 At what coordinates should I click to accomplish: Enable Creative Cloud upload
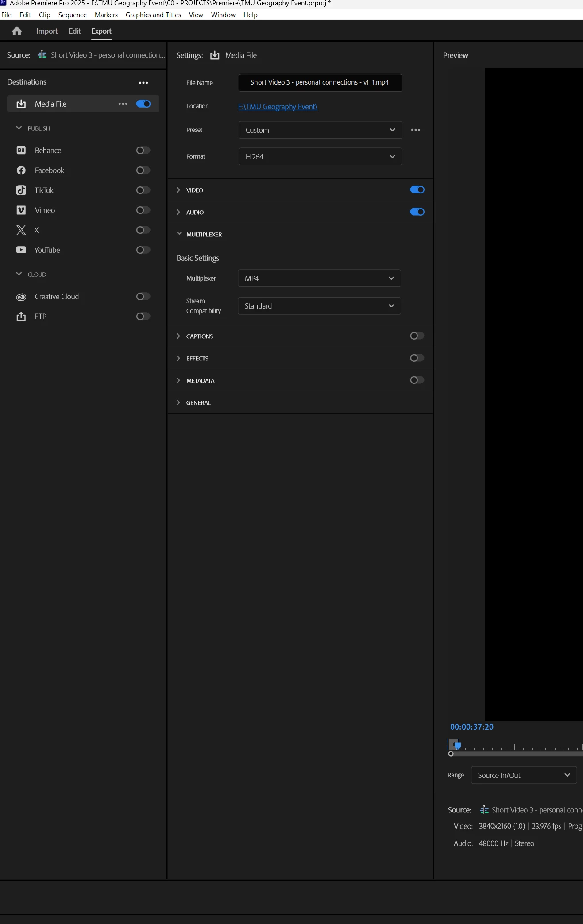pos(143,296)
